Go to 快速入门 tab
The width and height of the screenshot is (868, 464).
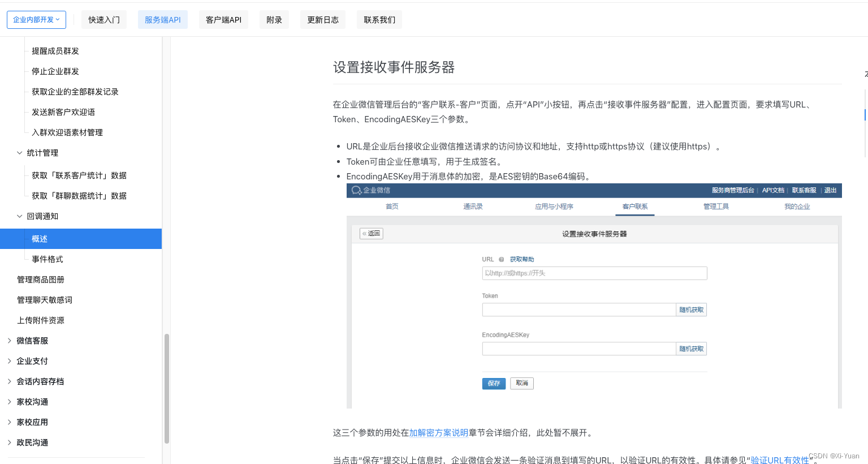[104, 20]
